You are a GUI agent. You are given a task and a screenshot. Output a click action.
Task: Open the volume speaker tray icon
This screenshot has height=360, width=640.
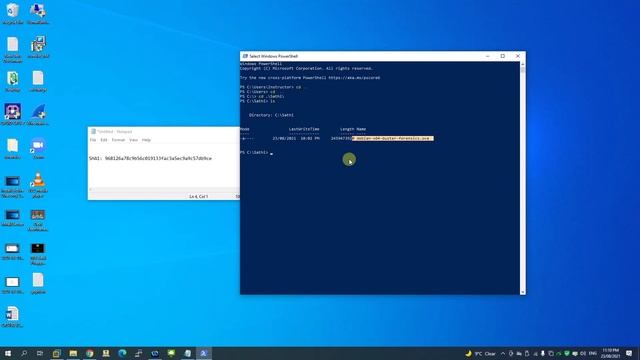pos(582,353)
